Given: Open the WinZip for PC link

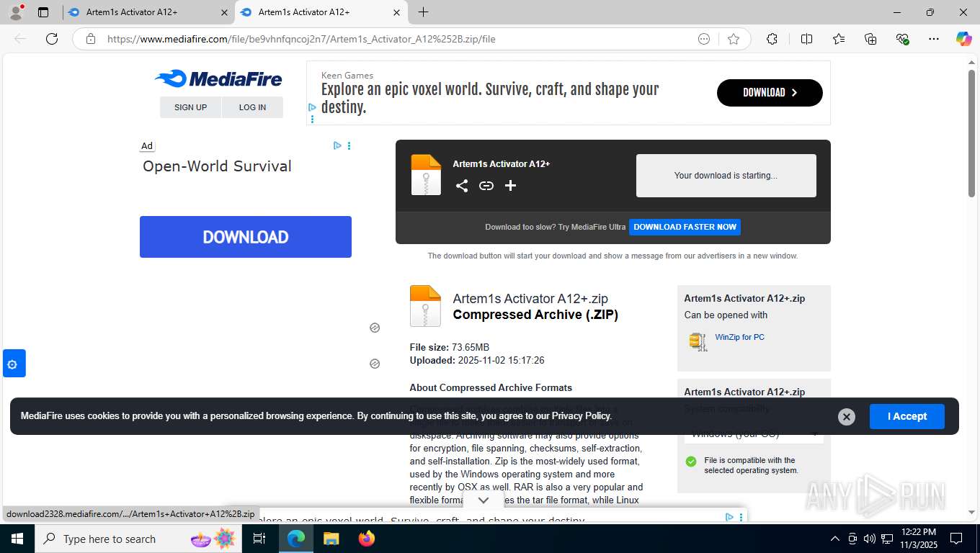Looking at the screenshot, I should pyautogui.click(x=739, y=337).
